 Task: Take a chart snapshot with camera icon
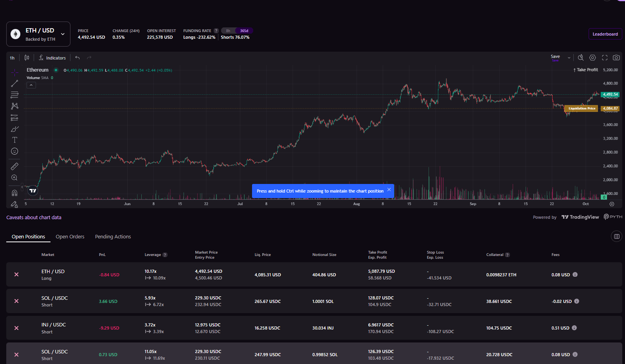click(x=616, y=58)
